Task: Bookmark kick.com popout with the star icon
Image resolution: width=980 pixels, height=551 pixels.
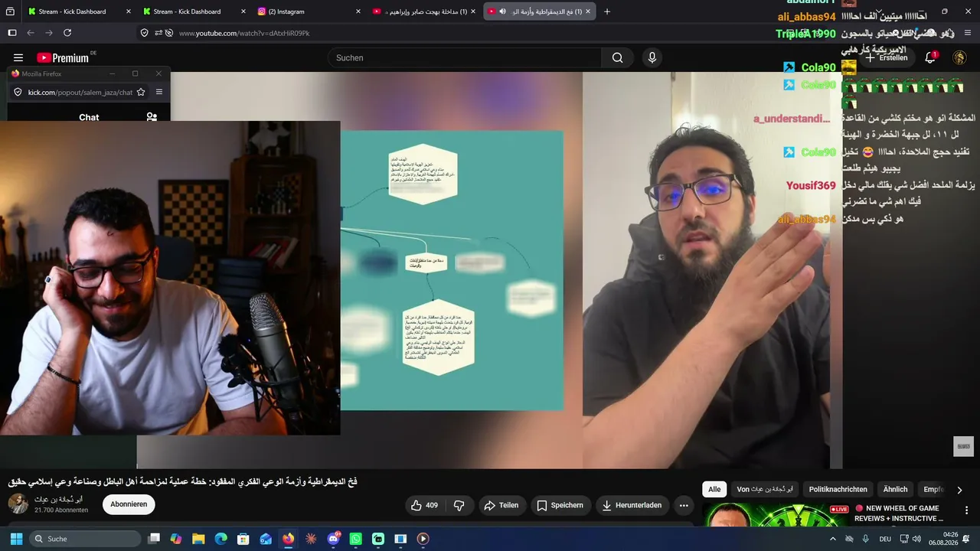Action: tap(141, 92)
